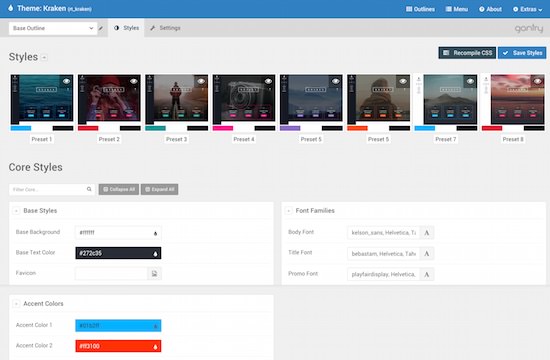This screenshot has height=360, width=550.
Task: Switch to the Settings tab
Action: [165, 28]
